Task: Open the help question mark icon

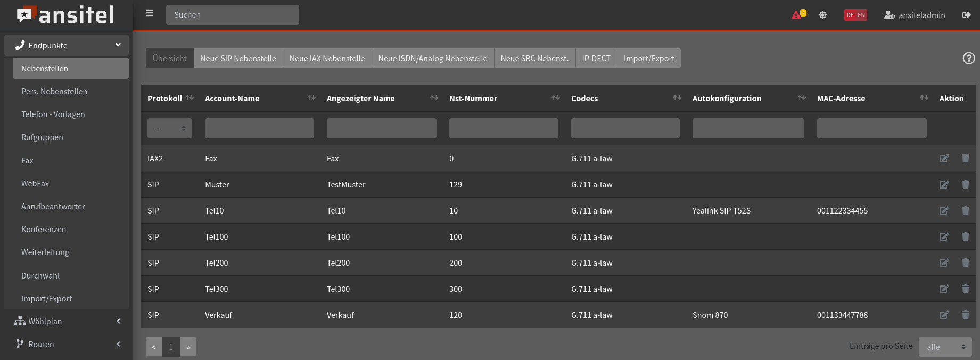Action: coord(969,59)
